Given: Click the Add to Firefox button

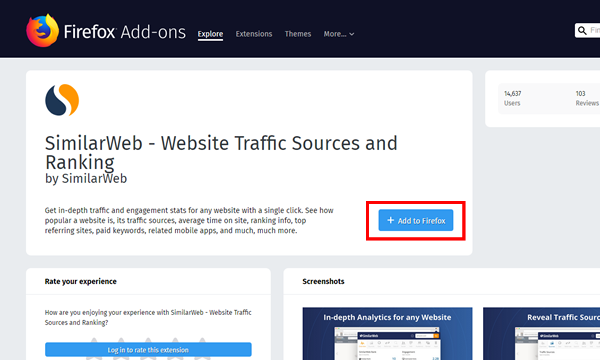Looking at the screenshot, I should pyautogui.click(x=416, y=220).
